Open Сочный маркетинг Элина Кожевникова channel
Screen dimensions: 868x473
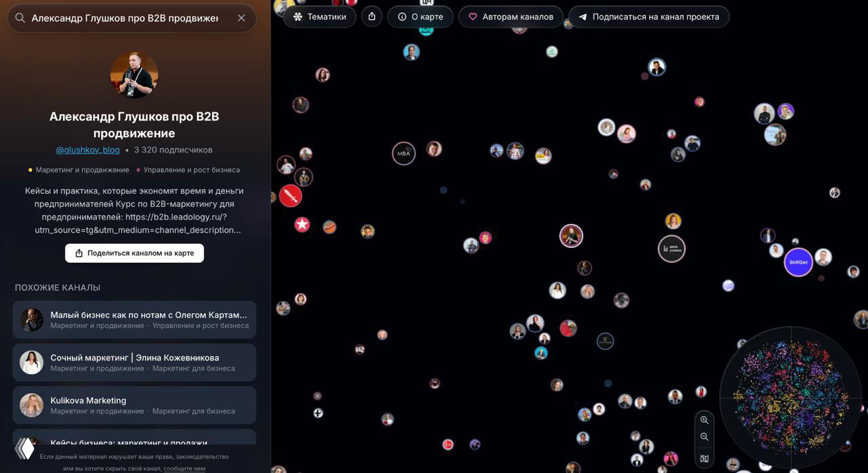[134, 363]
